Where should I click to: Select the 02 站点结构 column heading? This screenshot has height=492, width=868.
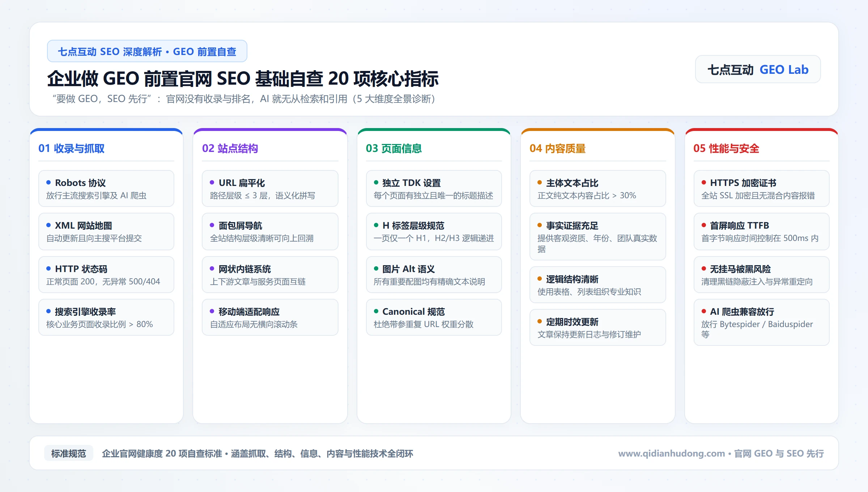coord(230,148)
